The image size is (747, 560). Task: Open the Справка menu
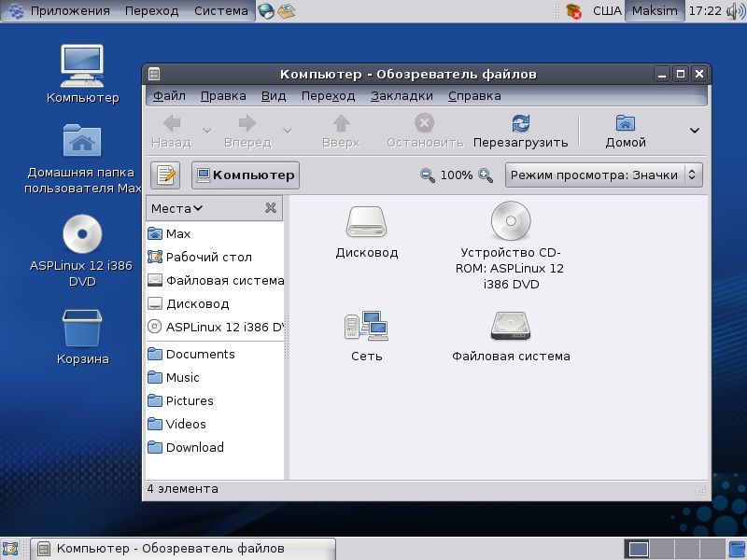tap(474, 96)
